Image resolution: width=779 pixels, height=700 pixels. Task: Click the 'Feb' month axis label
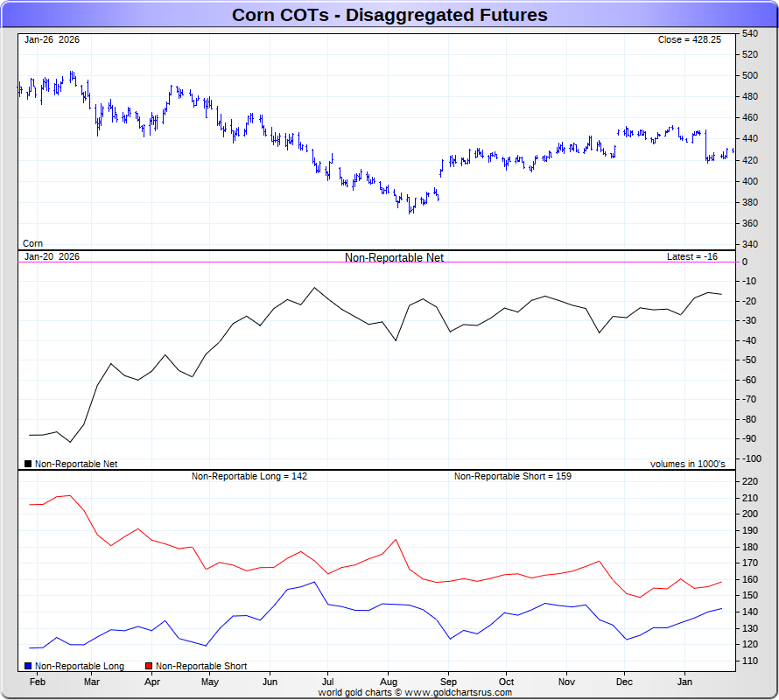[x=38, y=682]
